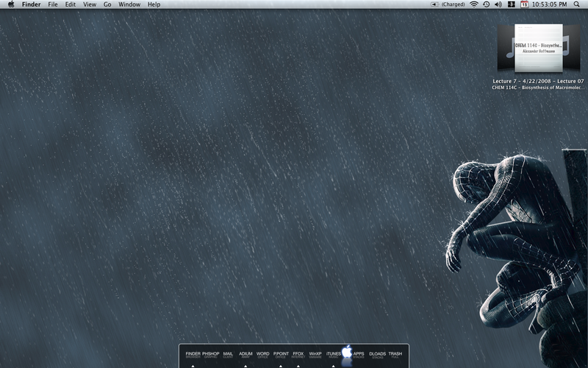The image size is (588, 368).
Task: Click the Spaces number 3 icon
Action: (511, 4)
